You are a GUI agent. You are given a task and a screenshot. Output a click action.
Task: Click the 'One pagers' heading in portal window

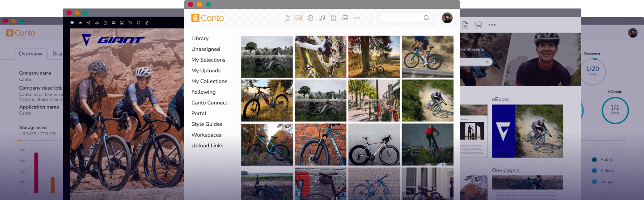coord(506,171)
